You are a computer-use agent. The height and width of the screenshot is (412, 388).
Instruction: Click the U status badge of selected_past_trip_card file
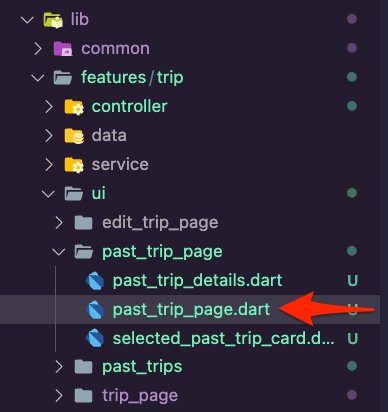point(353,339)
